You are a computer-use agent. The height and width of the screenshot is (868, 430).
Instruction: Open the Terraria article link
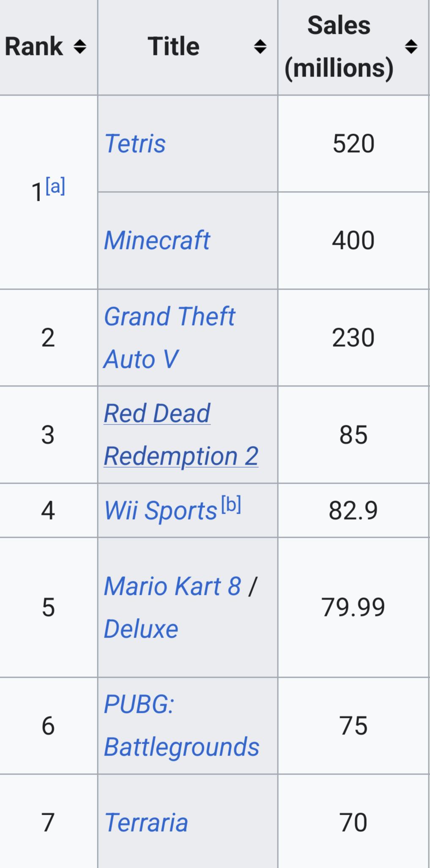click(146, 822)
